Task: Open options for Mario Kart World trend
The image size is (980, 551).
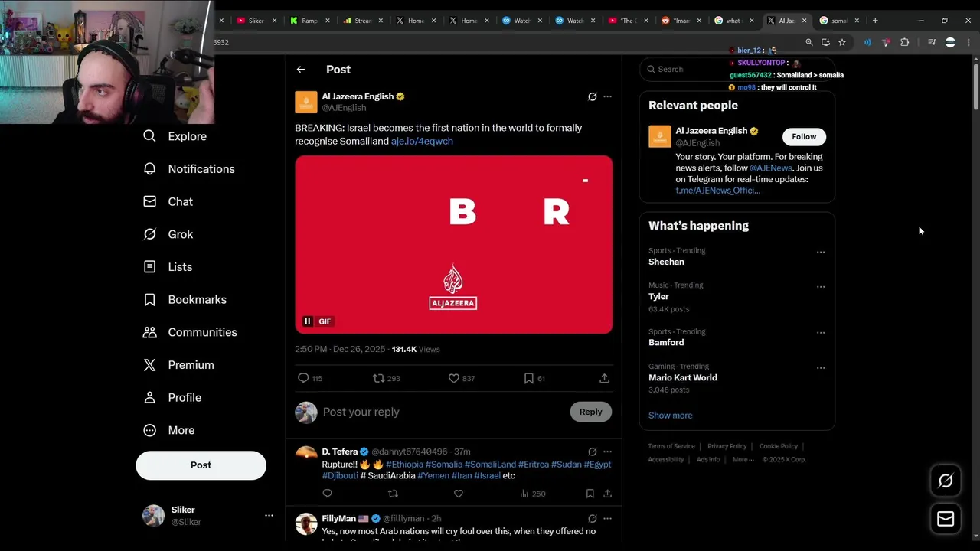Action: [821, 368]
